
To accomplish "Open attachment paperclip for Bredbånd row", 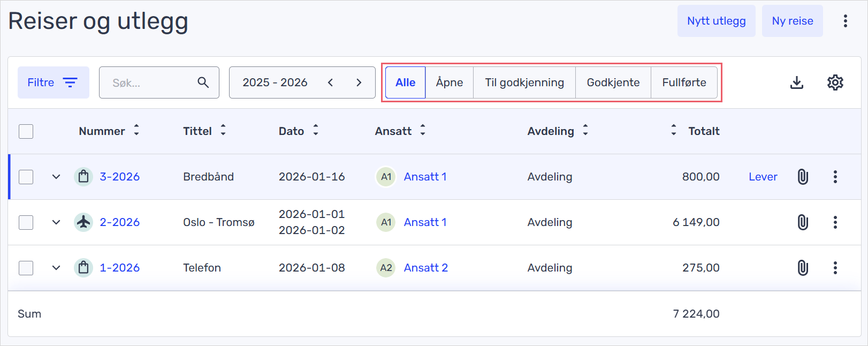I will pyautogui.click(x=803, y=177).
